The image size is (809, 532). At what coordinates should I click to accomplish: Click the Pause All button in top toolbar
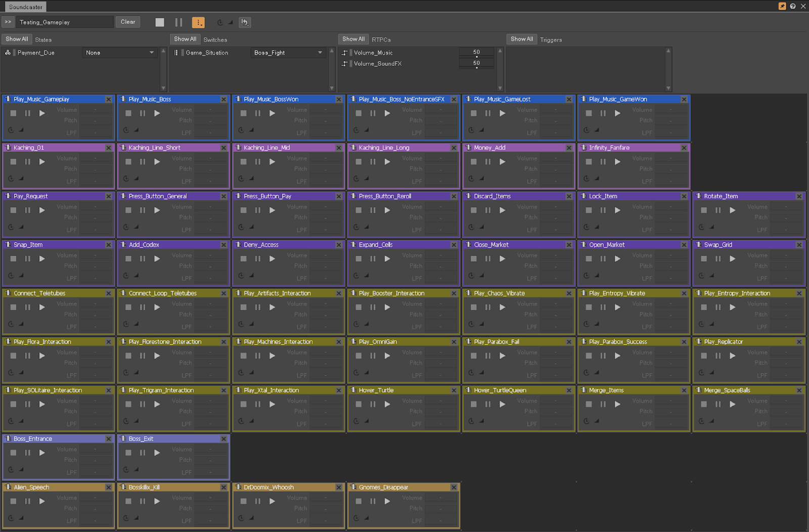[178, 22]
